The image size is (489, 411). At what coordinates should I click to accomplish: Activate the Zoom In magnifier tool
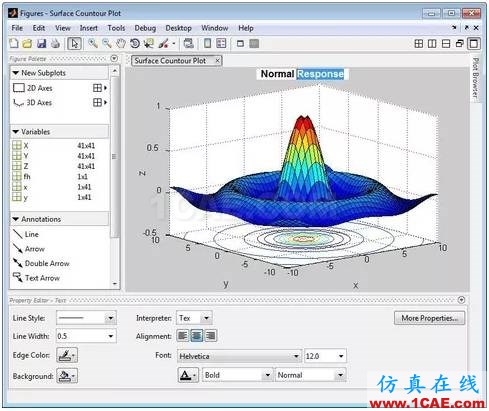tap(93, 43)
